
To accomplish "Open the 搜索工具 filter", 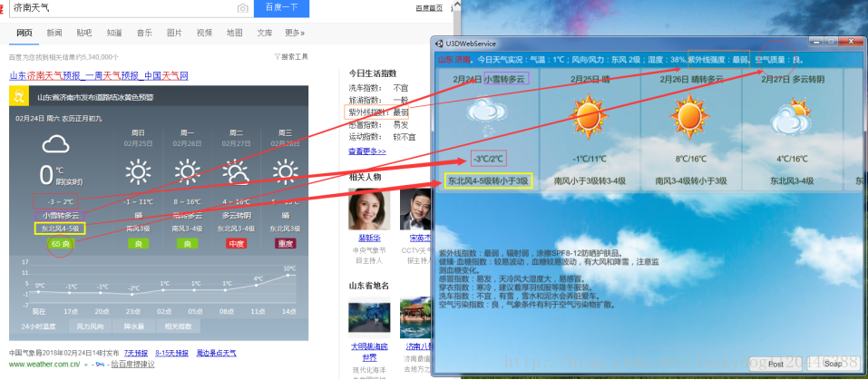I will [291, 56].
